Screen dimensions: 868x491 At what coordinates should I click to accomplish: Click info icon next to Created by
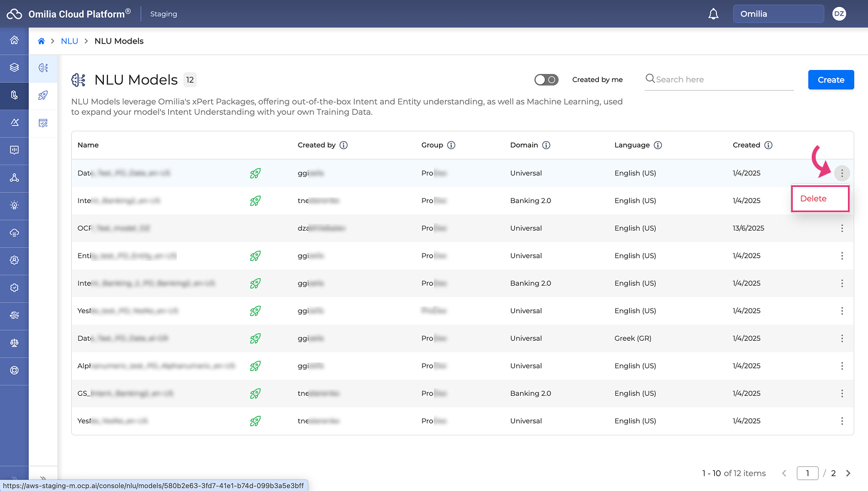pos(343,145)
